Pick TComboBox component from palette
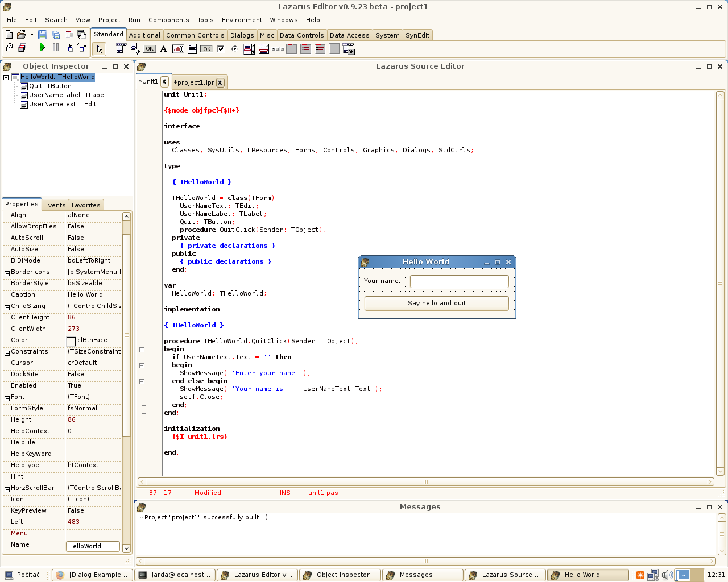The height and width of the screenshot is (582, 728). point(263,49)
